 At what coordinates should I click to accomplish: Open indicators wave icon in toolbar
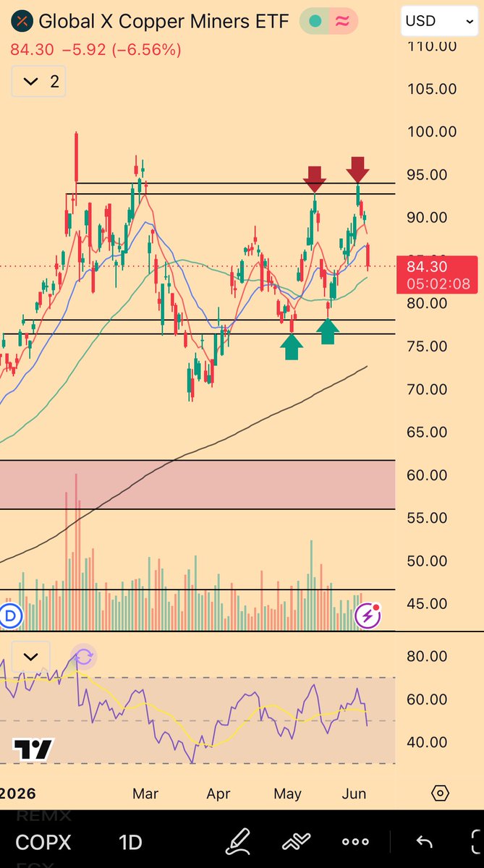pos(297,843)
